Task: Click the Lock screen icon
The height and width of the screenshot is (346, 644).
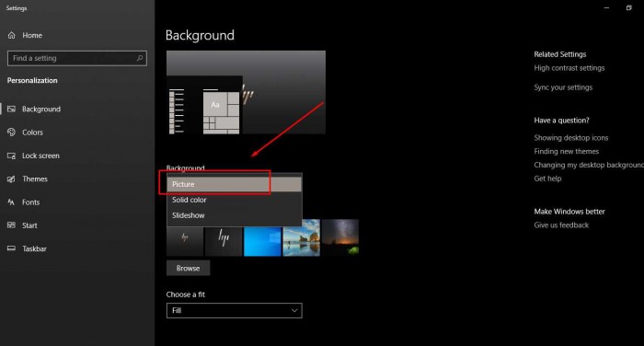Action: coord(11,156)
